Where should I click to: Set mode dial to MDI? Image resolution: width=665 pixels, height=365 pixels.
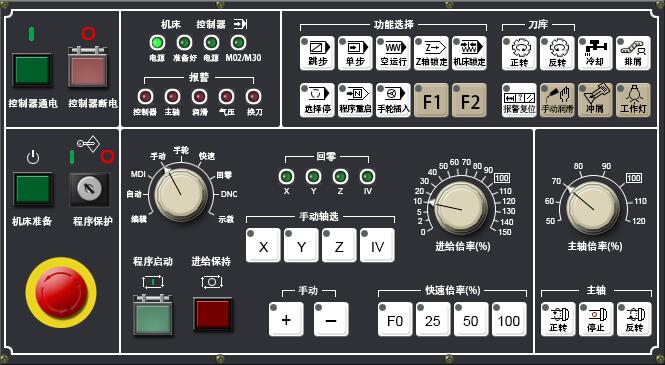coord(138,174)
